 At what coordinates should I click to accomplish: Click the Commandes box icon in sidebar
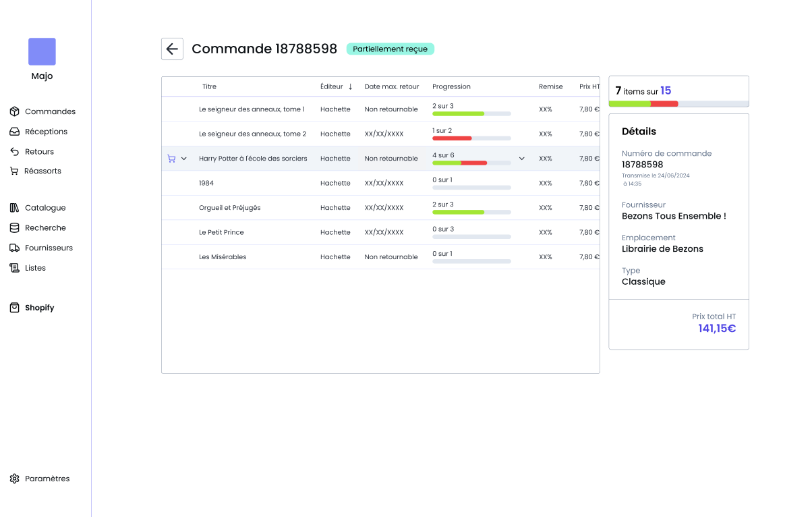[x=14, y=111]
